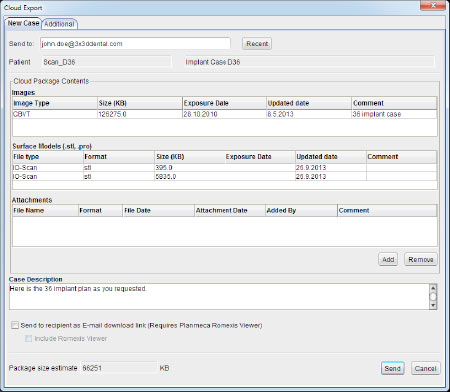Viewport: 450px width, 392px height.
Task: Click the Case Description scrollbar thumb
Action: click(x=433, y=296)
